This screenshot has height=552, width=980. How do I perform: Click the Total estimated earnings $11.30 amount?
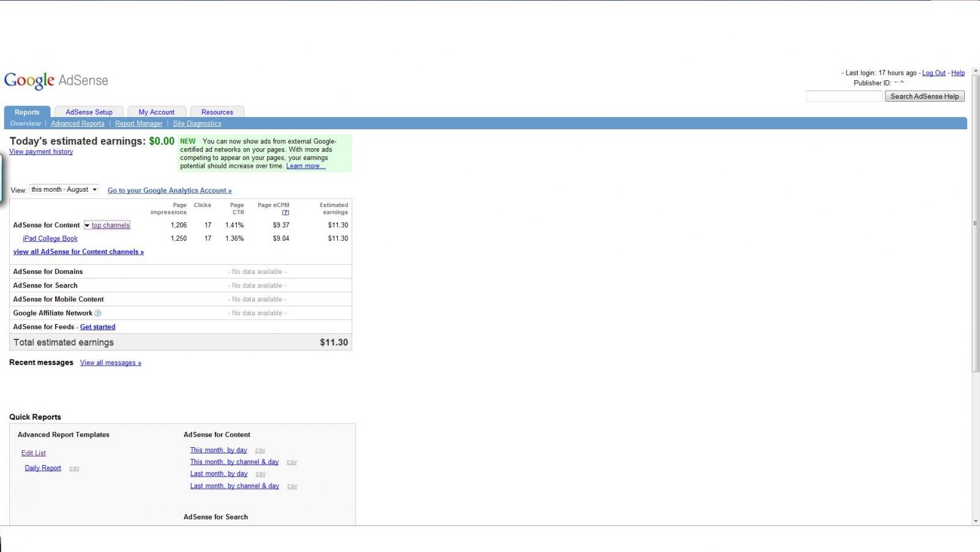pyautogui.click(x=334, y=342)
